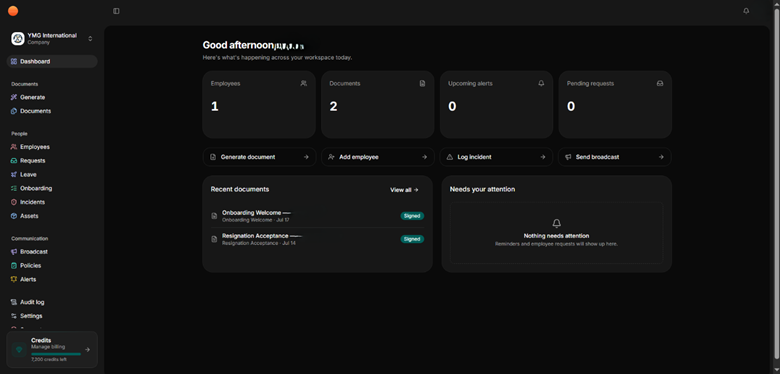
Task: Click arrow on Credits card
Action: click(x=88, y=350)
